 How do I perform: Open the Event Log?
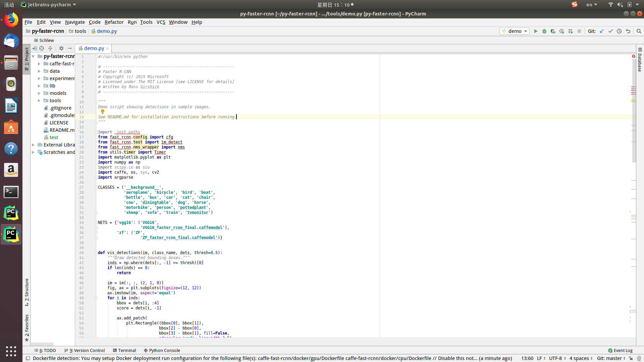point(620,350)
